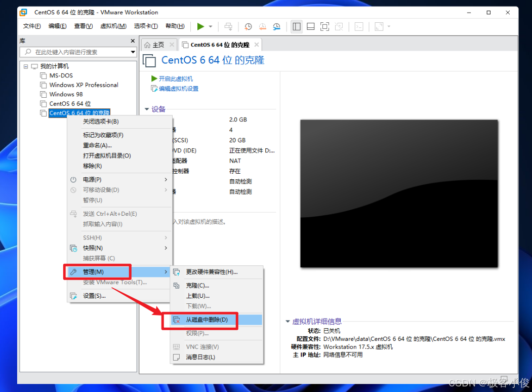This screenshot has height=392, width=532.
Task: Choose 上载(U)... in the submenu
Action: [x=217, y=296]
